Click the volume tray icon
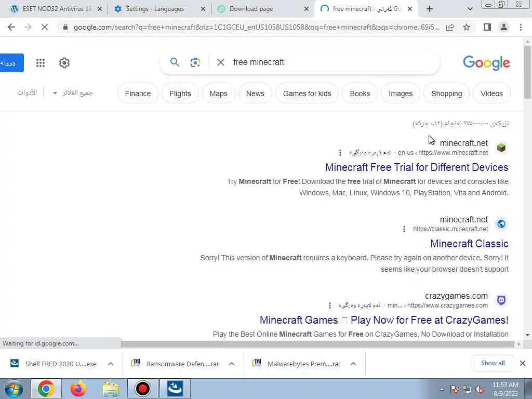 [480, 389]
